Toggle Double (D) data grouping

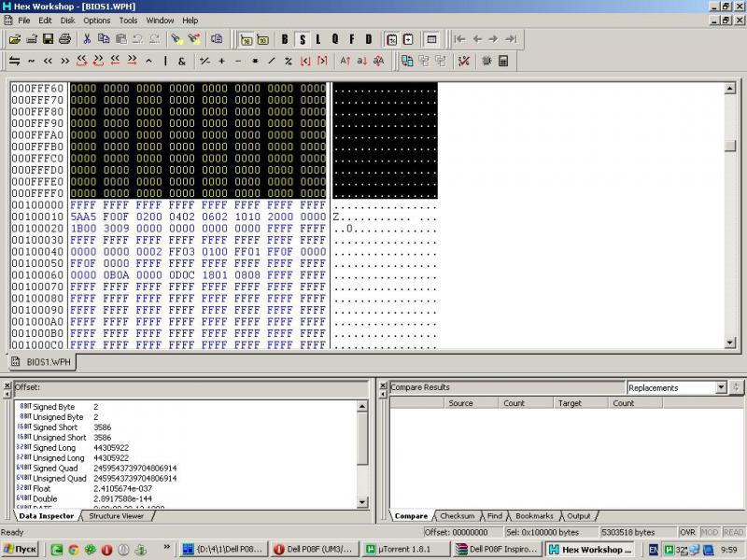(368, 39)
